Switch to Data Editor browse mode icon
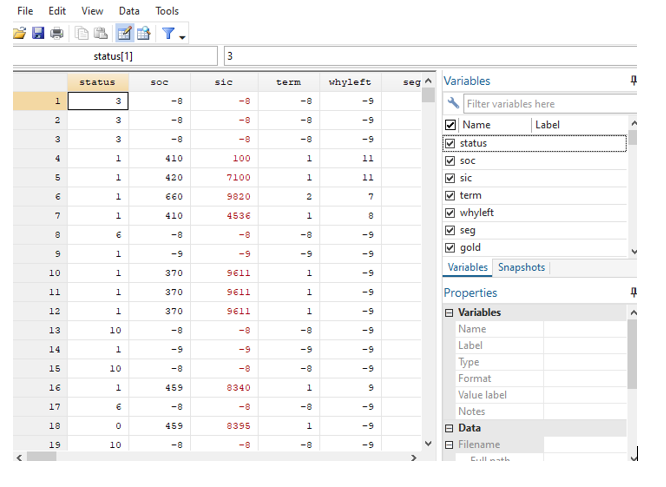666x487 pixels. point(144,33)
